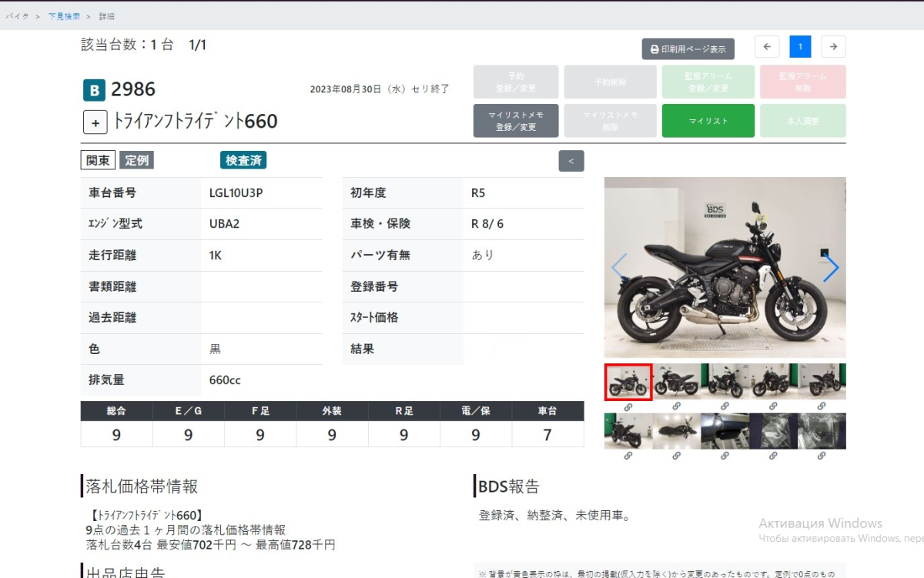
Task: Click the 本人調整 button
Action: 802,121
